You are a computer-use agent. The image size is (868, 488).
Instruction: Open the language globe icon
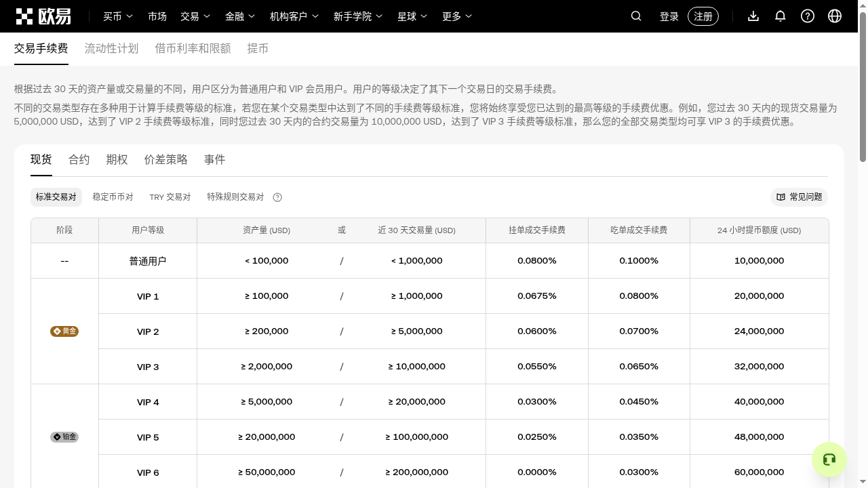(x=835, y=16)
